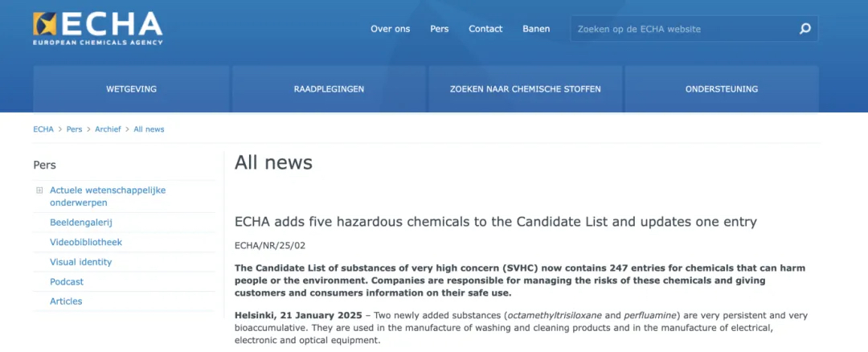Viewport: 868px width, 352px height.
Task: Open Podcast in the sidebar
Action: coord(67,282)
